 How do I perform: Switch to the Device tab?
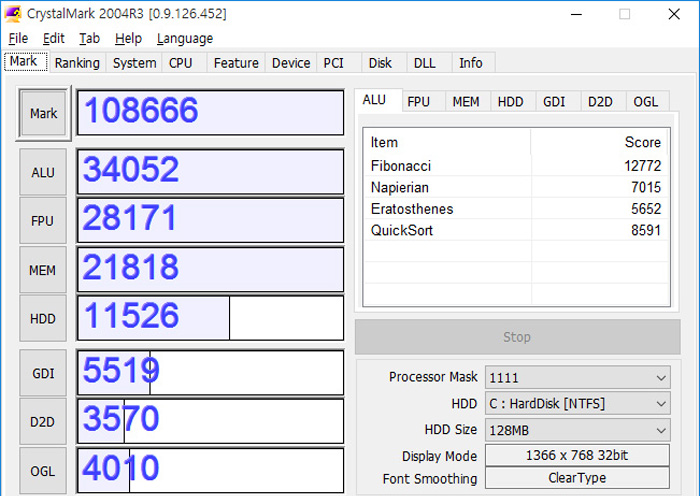pos(291,63)
